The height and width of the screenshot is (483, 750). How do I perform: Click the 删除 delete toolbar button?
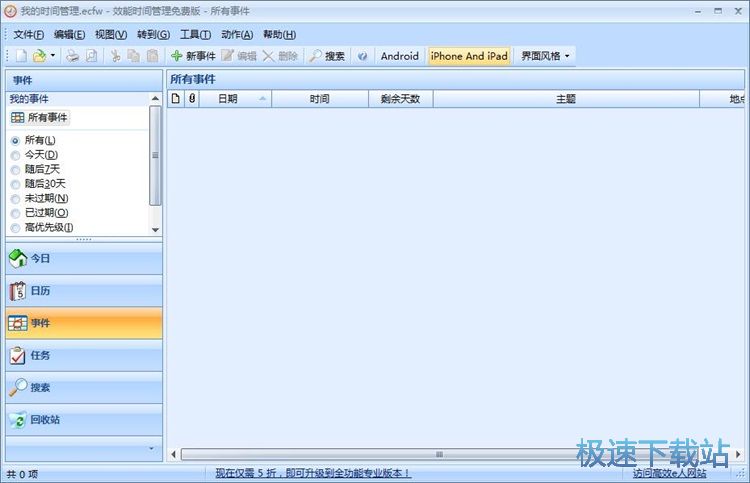280,56
